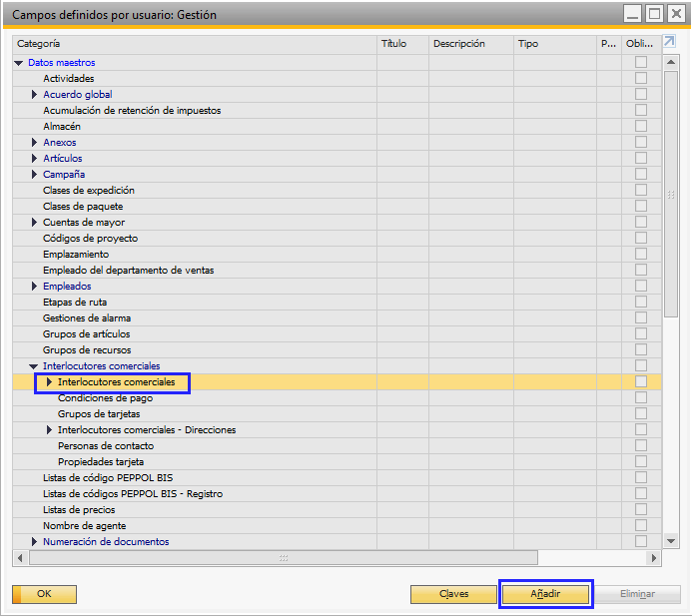
Task: Click the horizontal scrollbar right arrow
Action: tap(654, 558)
